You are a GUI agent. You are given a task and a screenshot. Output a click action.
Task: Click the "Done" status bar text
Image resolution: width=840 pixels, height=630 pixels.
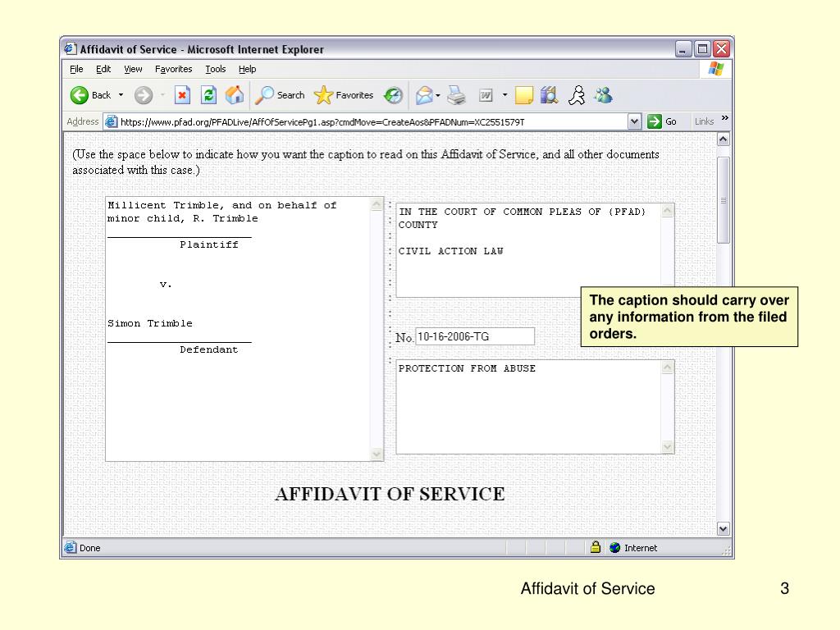90,548
